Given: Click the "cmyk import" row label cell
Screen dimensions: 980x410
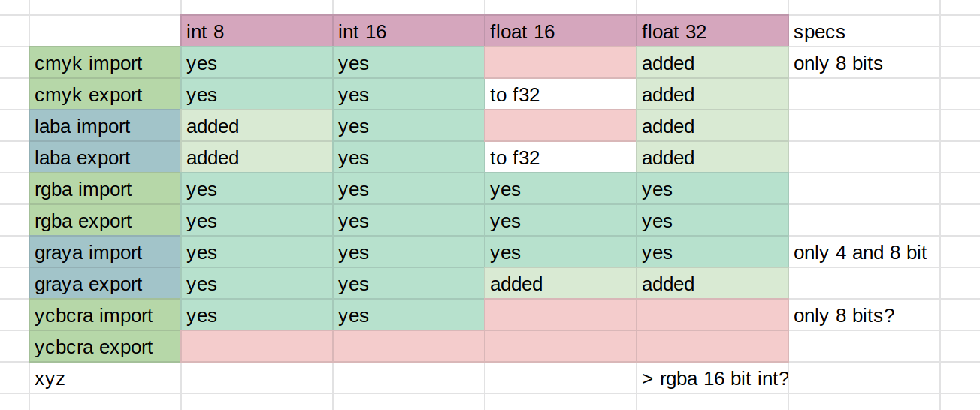Looking at the screenshot, I should click(105, 63).
